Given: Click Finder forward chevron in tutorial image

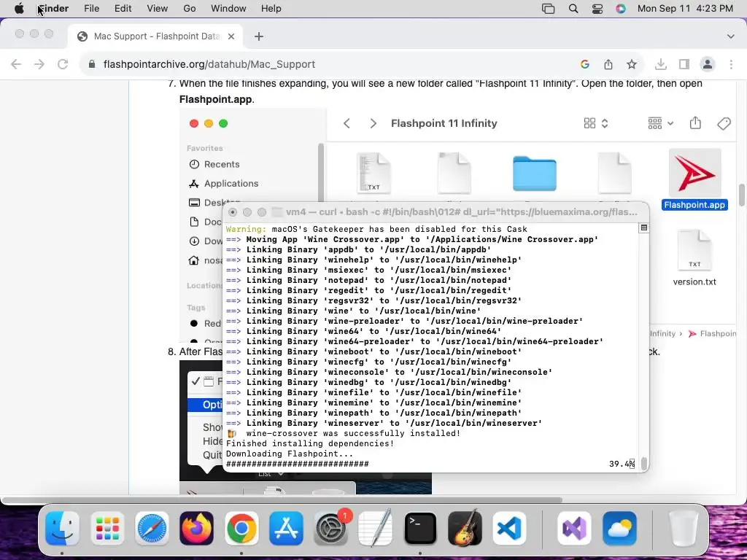Looking at the screenshot, I should point(373,123).
